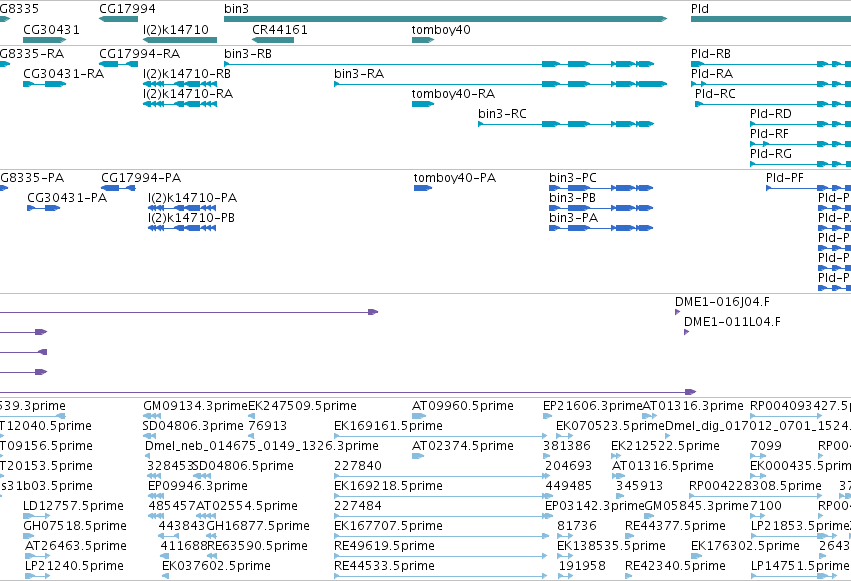Click clone DME1-016J04.F
The image size is (851, 581).
coord(677,312)
